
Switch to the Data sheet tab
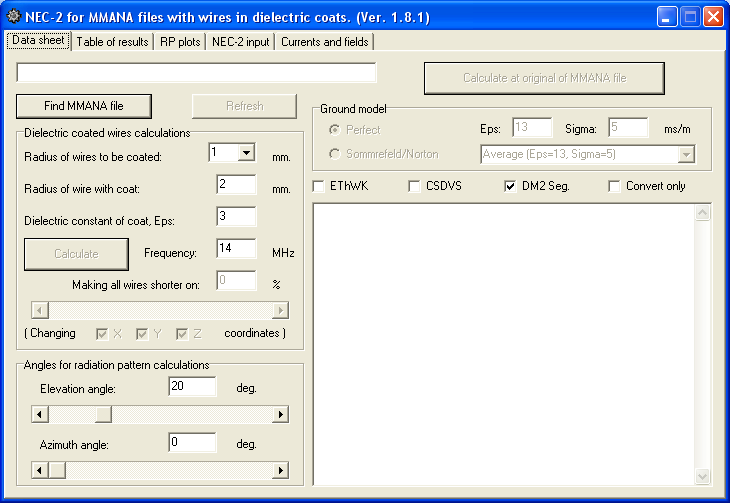[x=38, y=41]
